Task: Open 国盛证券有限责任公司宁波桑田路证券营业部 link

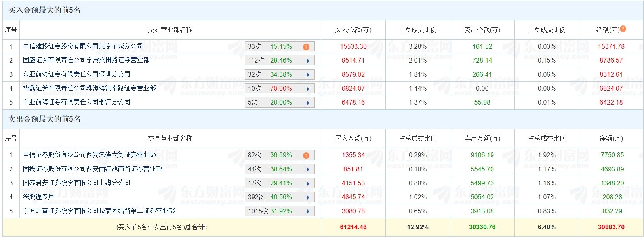Action: tap(86, 60)
